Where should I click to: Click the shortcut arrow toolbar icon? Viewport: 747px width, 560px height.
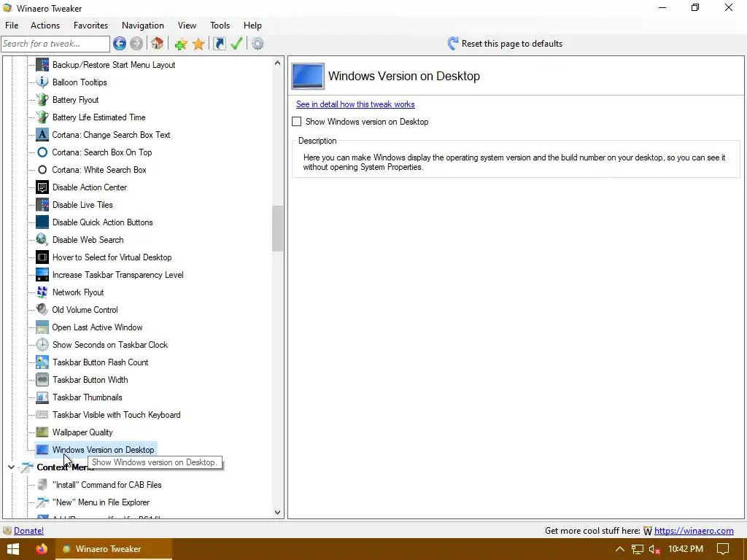(x=219, y=44)
